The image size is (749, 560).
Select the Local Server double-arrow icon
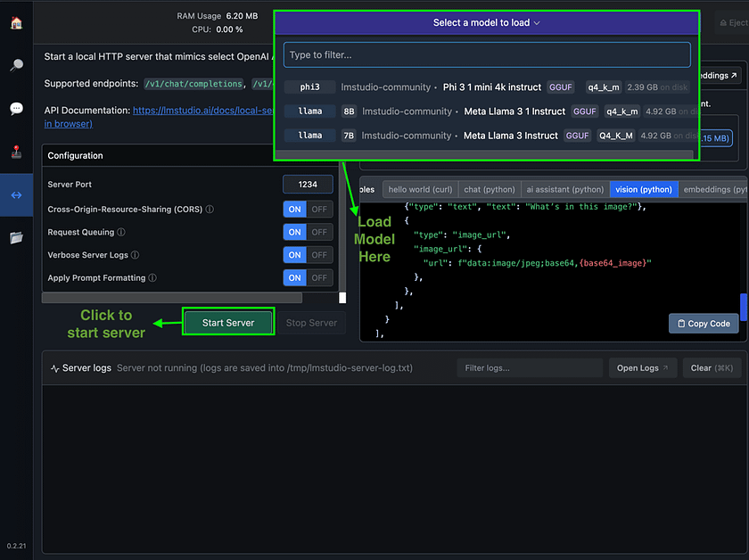click(x=16, y=194)
